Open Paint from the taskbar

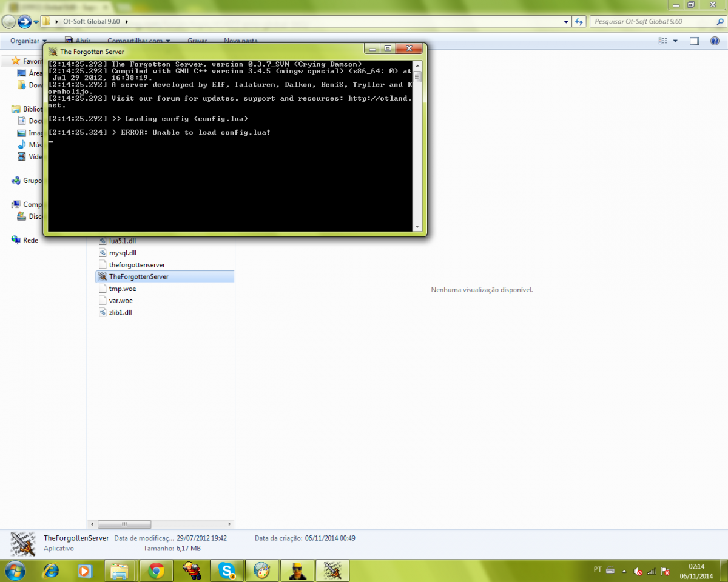click(262, 570)
